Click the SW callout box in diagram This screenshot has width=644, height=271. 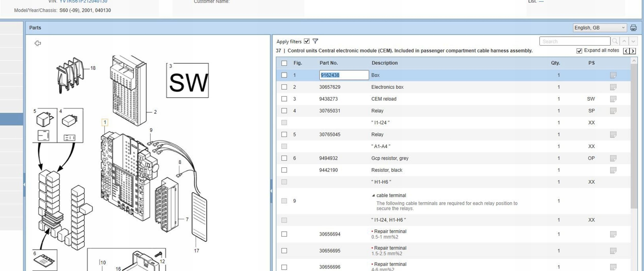click(x=188, y=81)
